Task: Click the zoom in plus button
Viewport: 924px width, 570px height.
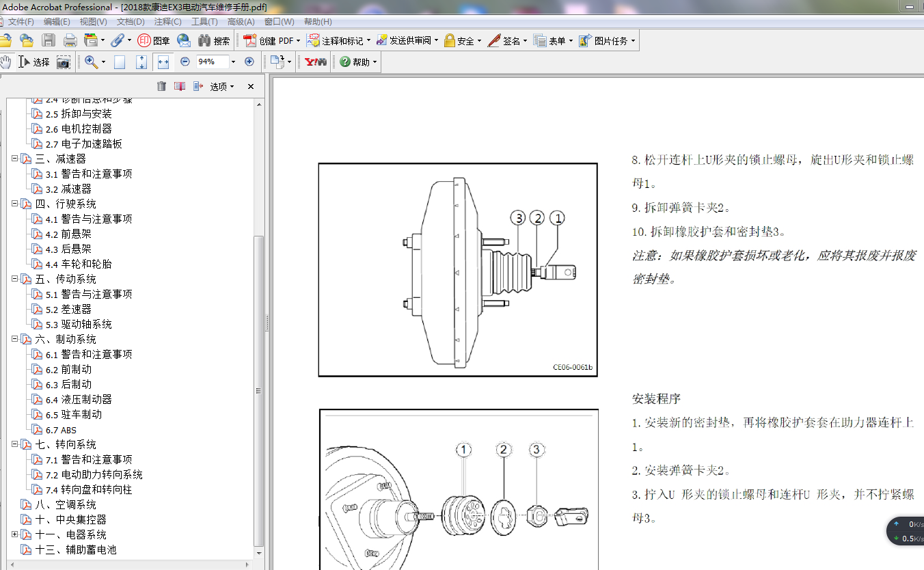Action: (249, 62)
